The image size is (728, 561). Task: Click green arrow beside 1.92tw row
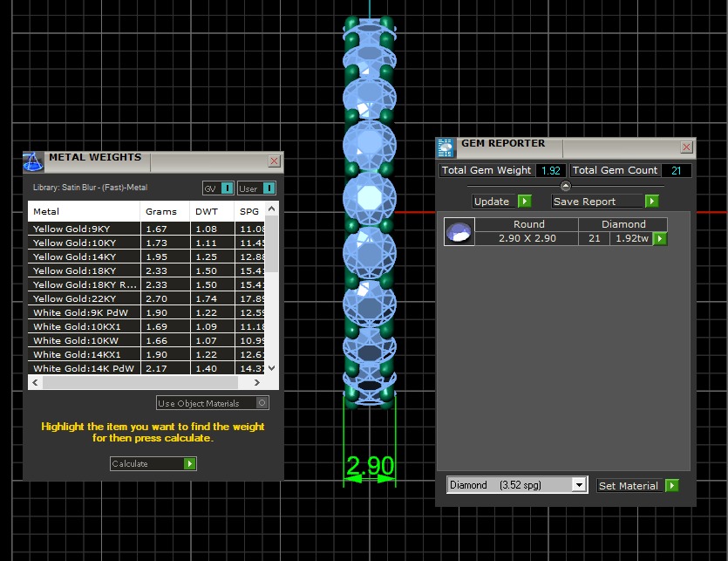(x=660, y=238)
